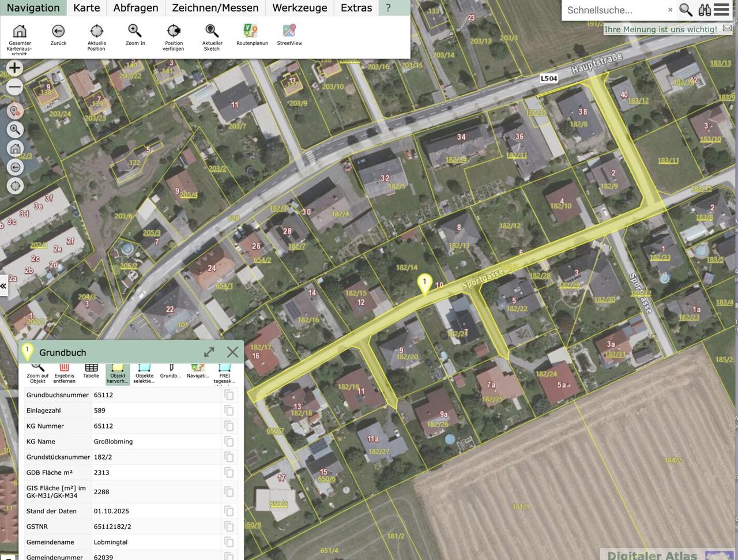Click Zoom auf Objekt in Grundbuch panel
Viewport: 738px width, 560px height.
pyautogui.click(x=37, y=369)
